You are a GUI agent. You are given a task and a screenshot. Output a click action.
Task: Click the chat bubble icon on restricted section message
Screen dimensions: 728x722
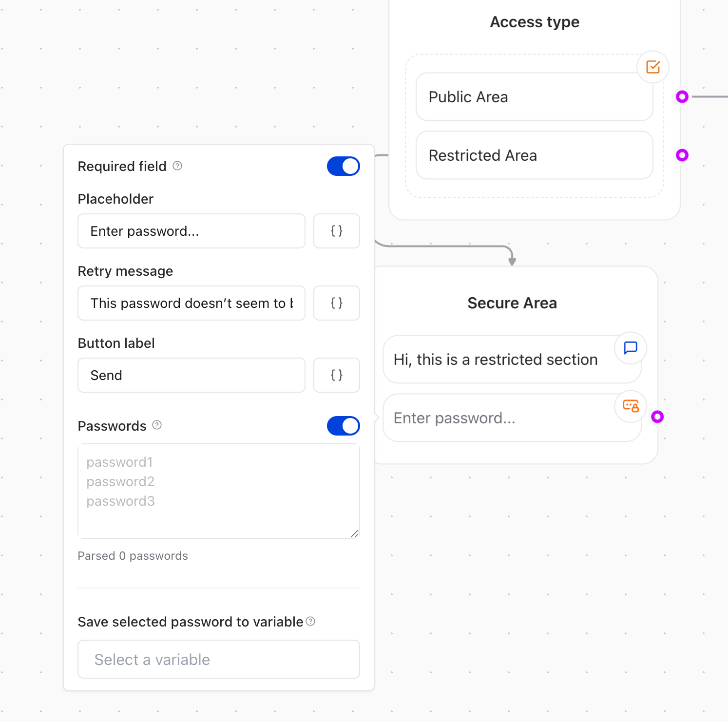[631, 348]
